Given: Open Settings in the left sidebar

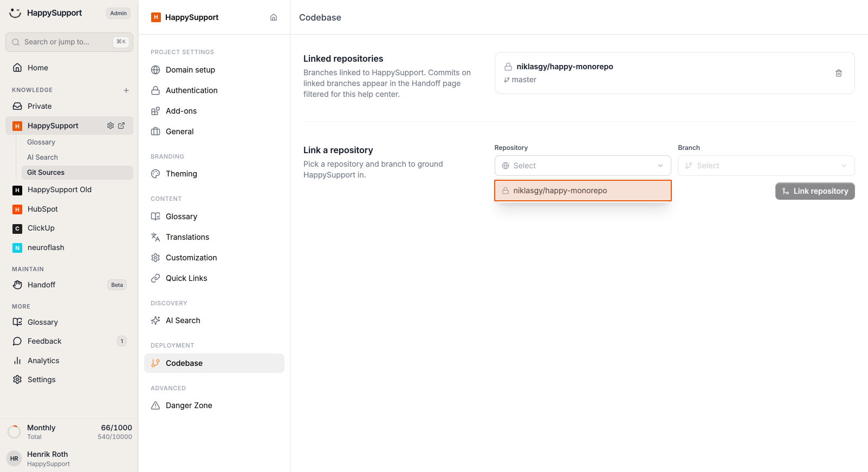Looking at the screenshot, I should (69, 379).
